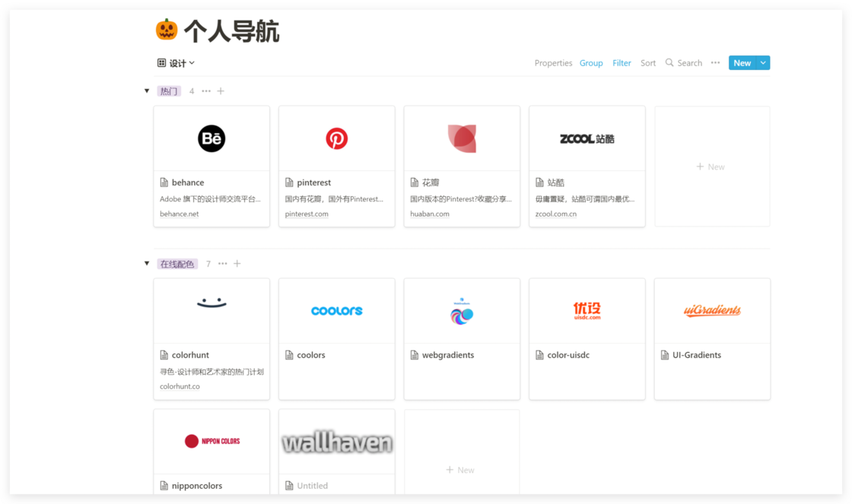
Task: Open the Untitled card title
Action: click(313, 486)
